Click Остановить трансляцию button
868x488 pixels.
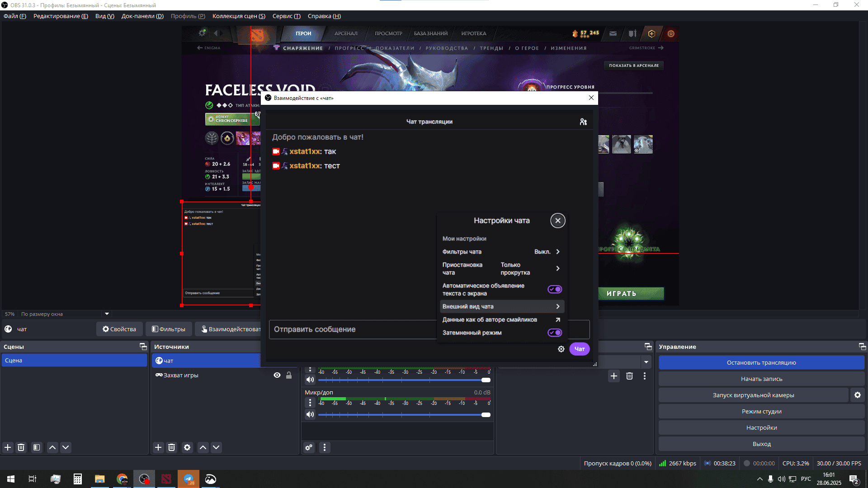(x=761, y=362)
